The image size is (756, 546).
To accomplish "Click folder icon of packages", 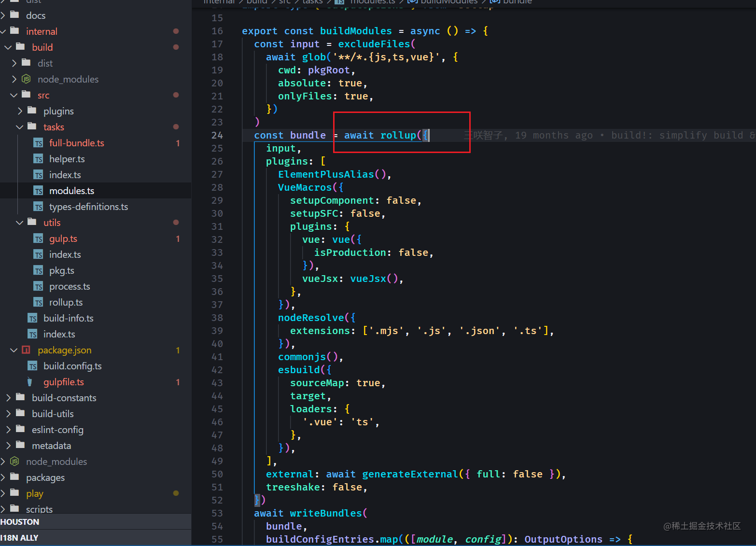I will tap(15, 477).
